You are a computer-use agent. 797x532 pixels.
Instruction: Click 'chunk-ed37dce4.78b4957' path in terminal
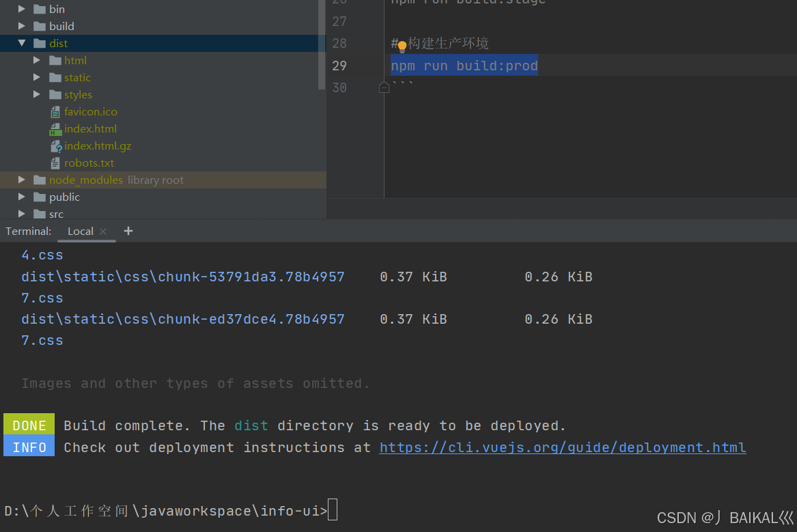183,319
